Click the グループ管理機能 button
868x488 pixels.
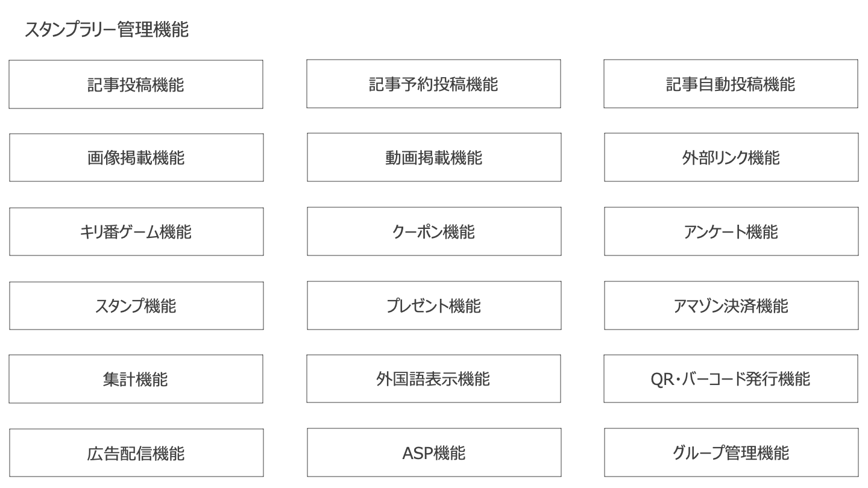pos(731,453)
